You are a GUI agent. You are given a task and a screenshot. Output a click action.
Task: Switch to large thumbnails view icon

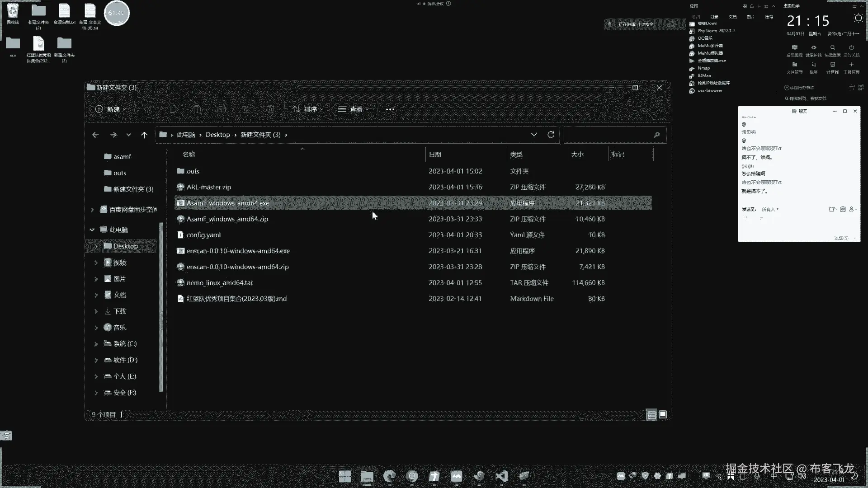pyautogui.click(x=663, y=414)
